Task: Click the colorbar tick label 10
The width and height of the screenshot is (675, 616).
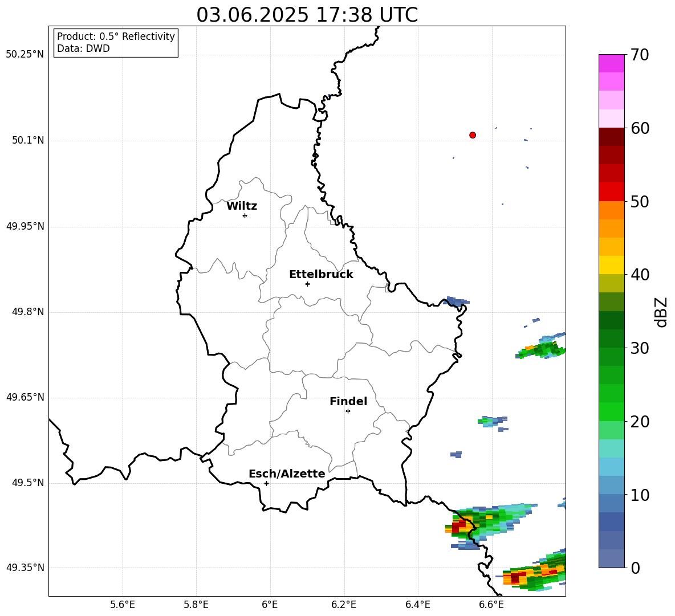Action: pyautogui.click(x=640, y=495)
